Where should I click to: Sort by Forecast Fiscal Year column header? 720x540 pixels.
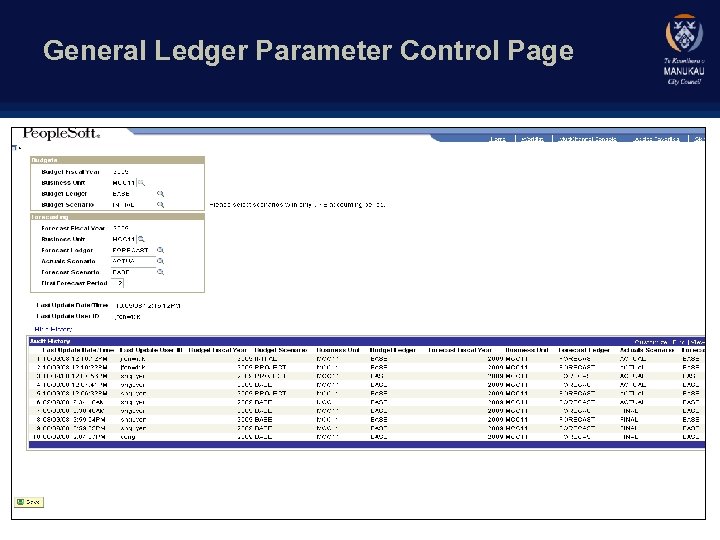pyautogui.click(x=459, y=350)
